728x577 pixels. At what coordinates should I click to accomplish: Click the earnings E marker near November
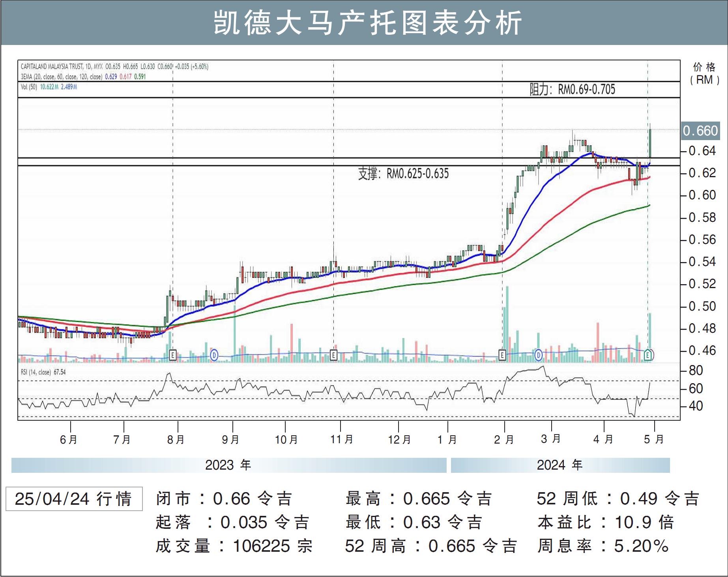333,355
